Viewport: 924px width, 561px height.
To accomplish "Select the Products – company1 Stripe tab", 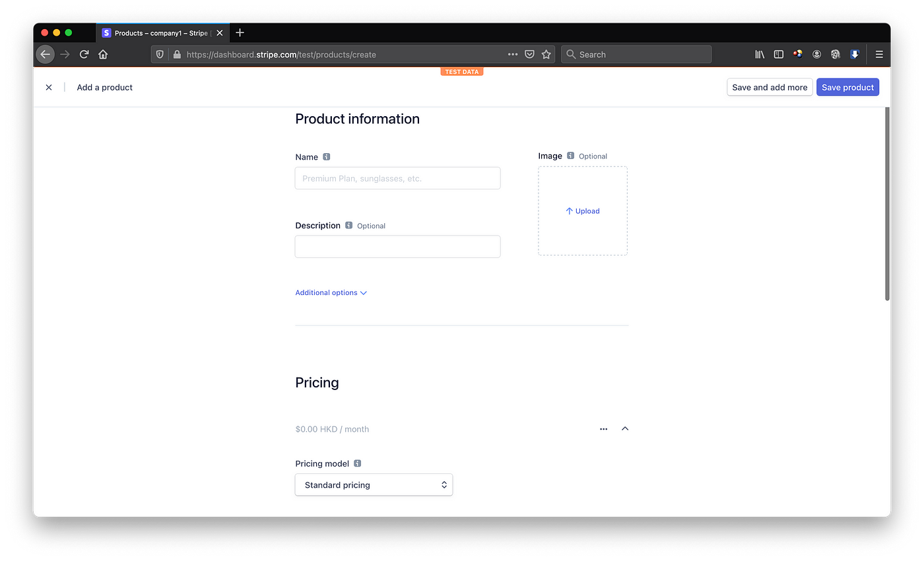I will pos(162,32).
